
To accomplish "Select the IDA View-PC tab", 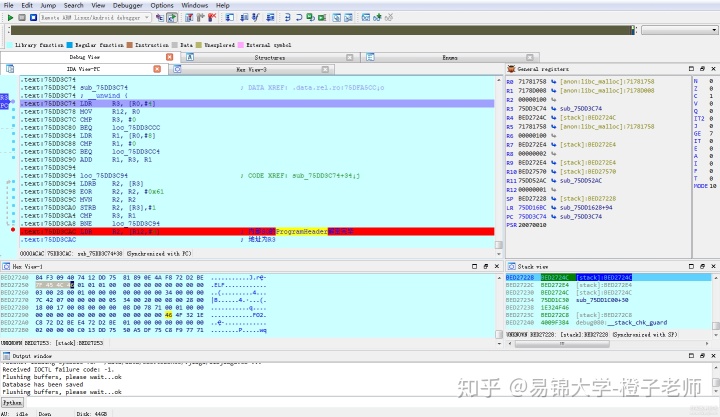I will (83, 69).
